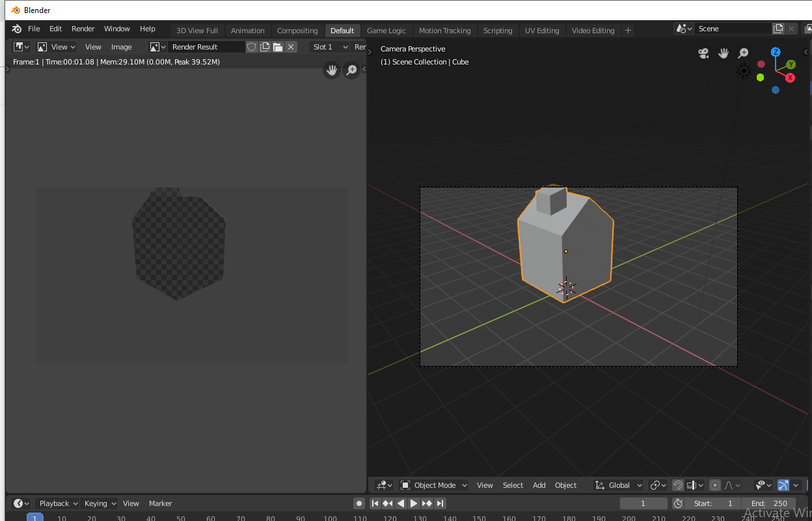Open the scene browse dropdown icon
Screen dimensions: 812x521
684,29
